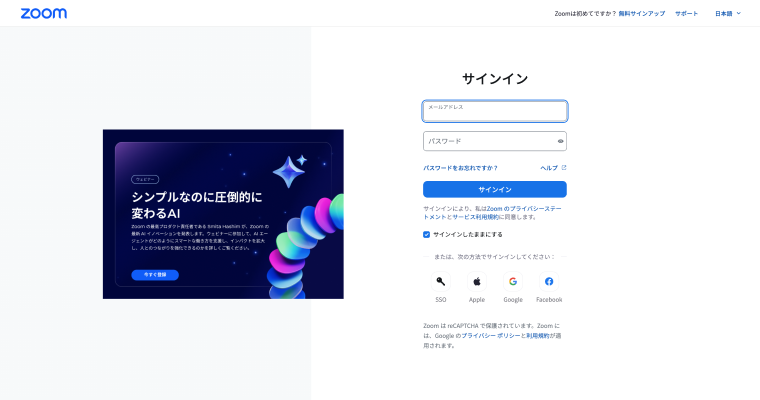Click the chevron arrow next to 日本語

pyautogui.click(x=739, y=14)
